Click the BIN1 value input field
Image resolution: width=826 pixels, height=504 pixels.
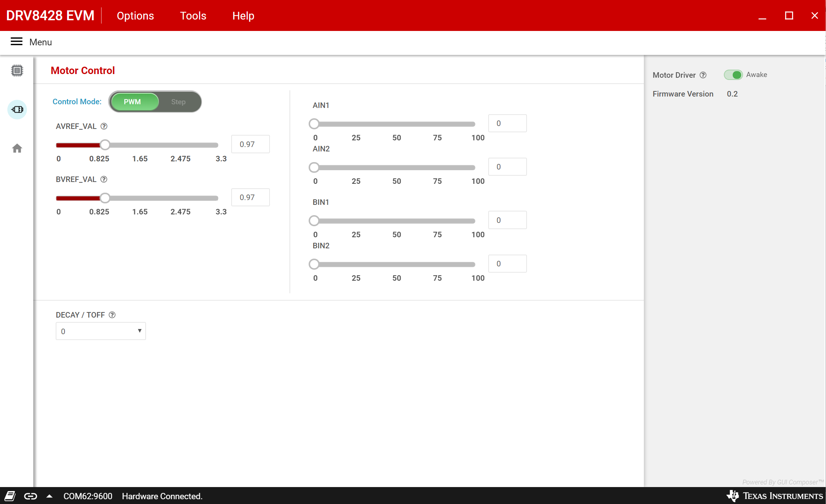(507, 220)
